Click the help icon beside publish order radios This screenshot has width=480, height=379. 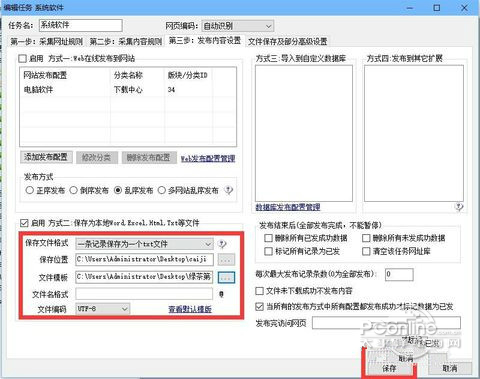click(229, 190)
